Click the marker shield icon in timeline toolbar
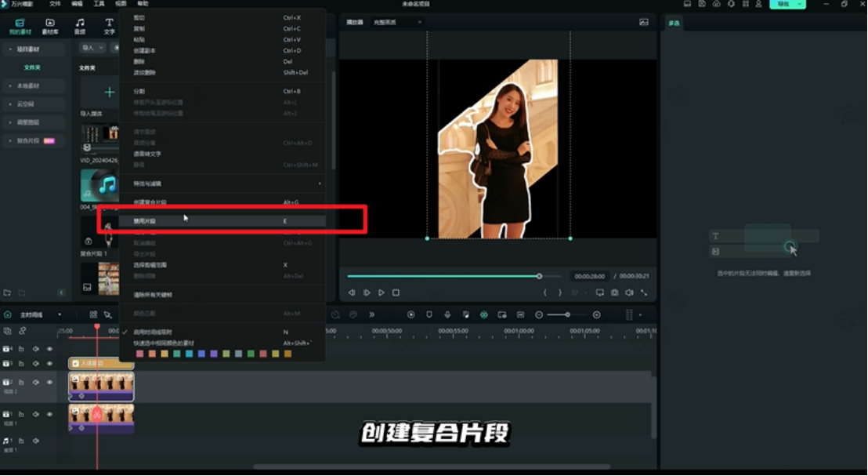The image size is (868, 476). click(x=429, y=314)
